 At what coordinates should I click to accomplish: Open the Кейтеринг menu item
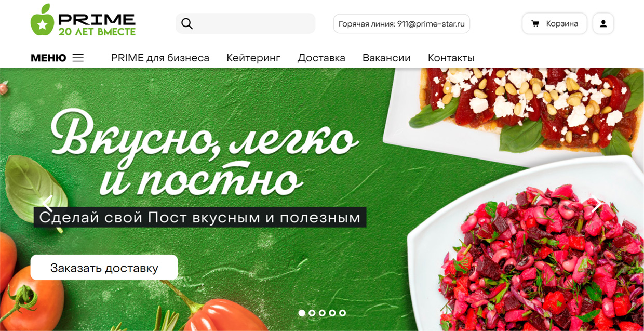pyautogui.click(x=253, y=58)
